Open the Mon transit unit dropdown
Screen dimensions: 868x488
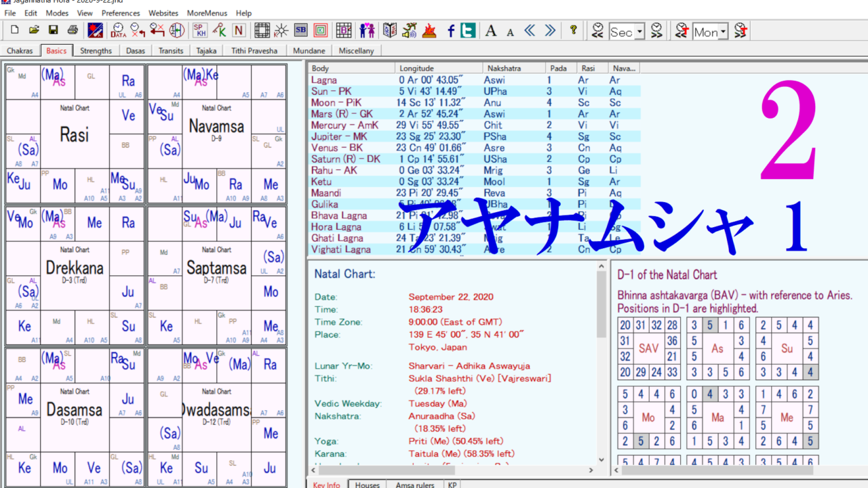tap(723, 32)
